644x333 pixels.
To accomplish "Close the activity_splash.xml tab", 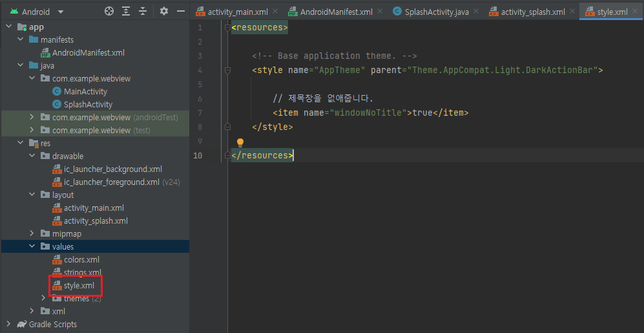I will 572,12.
